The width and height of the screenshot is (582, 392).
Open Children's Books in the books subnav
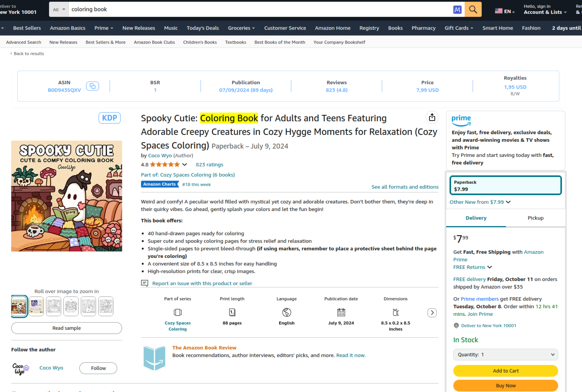pos(200,42)
